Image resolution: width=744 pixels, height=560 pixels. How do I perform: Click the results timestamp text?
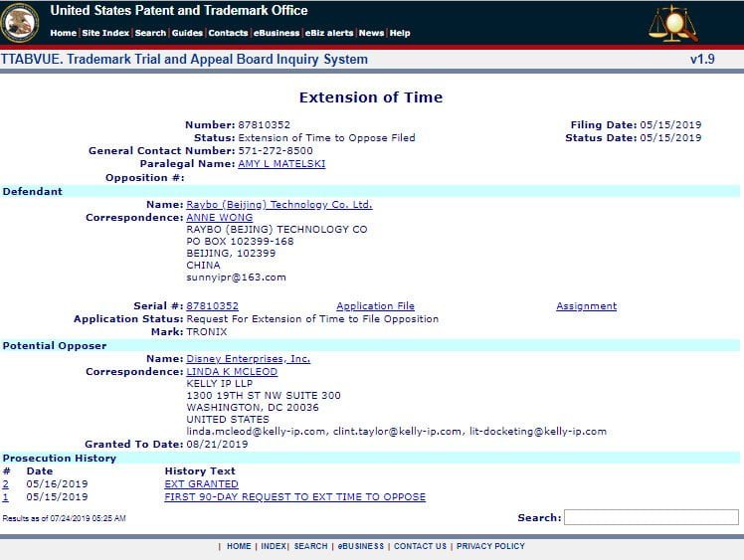(64, 518)
